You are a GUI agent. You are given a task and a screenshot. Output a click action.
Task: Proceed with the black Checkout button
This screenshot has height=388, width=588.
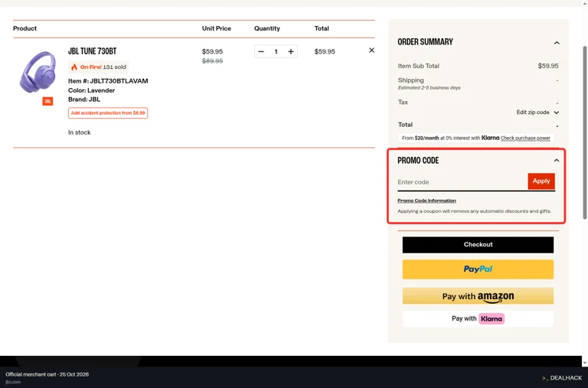(x=478, y=244)
